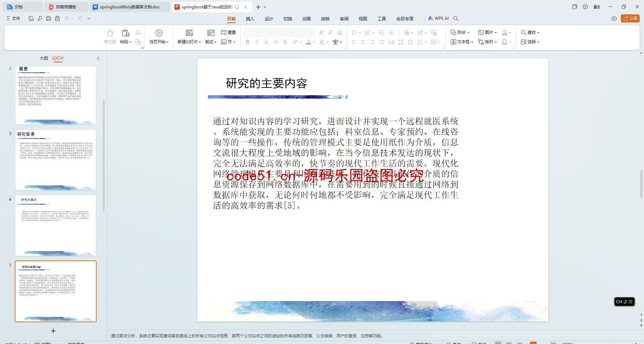Click the Superscript X² icon

click(x=295, y=42)
